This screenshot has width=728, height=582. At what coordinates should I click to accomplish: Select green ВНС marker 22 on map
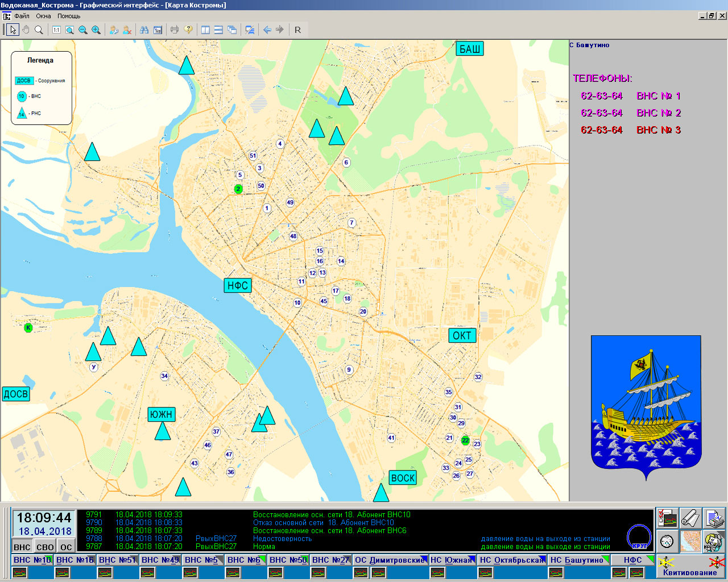(x=465, y=440)
